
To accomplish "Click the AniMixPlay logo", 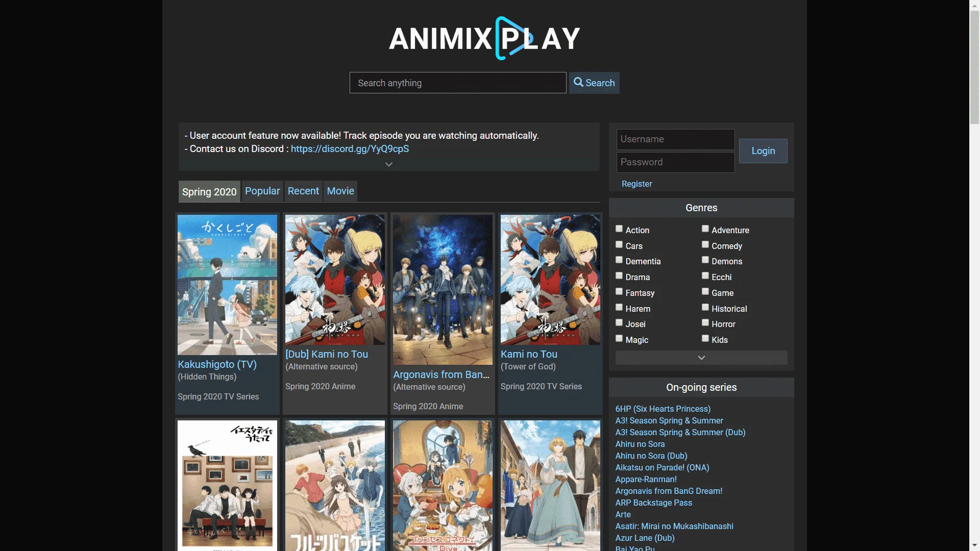I will pos(484,38).
